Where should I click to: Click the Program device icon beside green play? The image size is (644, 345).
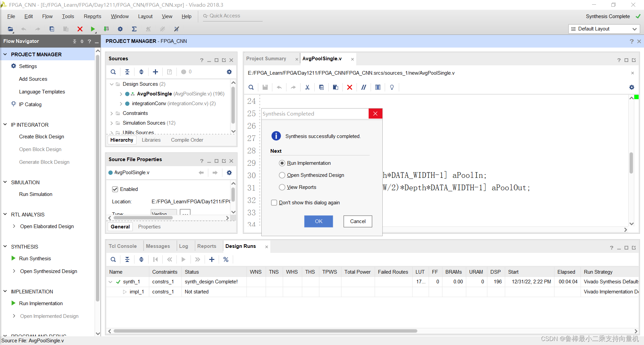pos(106,29)
